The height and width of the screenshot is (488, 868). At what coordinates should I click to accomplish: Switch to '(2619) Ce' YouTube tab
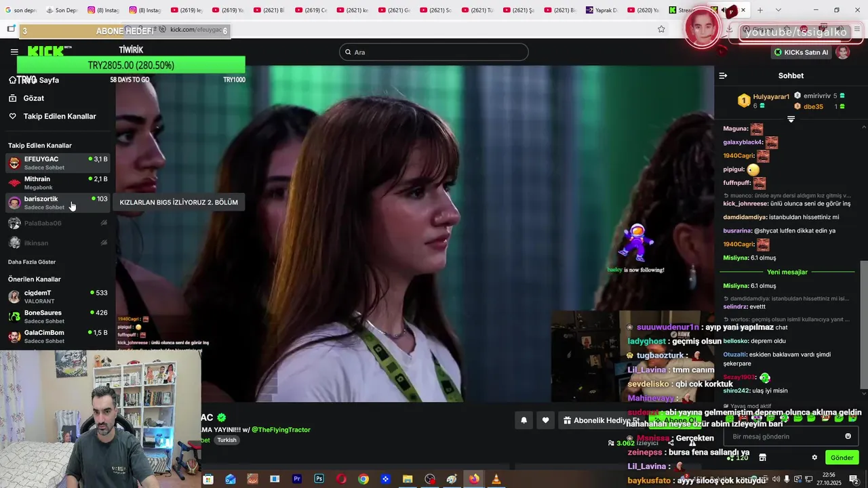[x=311, y=10]
